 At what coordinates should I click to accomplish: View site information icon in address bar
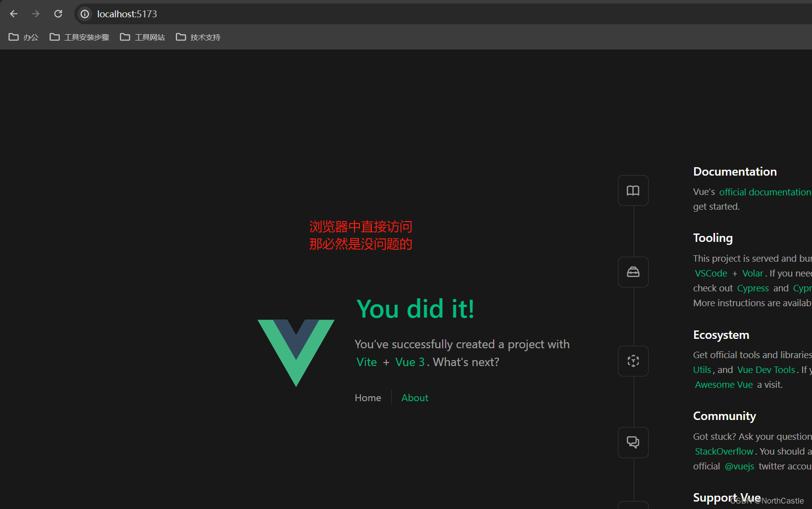point(85,14)
